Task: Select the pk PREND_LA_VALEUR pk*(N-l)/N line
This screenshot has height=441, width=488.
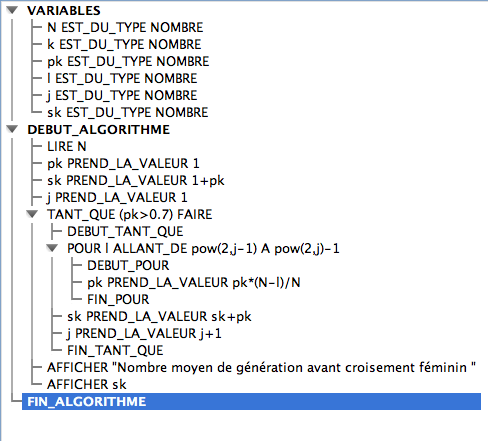Action: pos(194,282)
